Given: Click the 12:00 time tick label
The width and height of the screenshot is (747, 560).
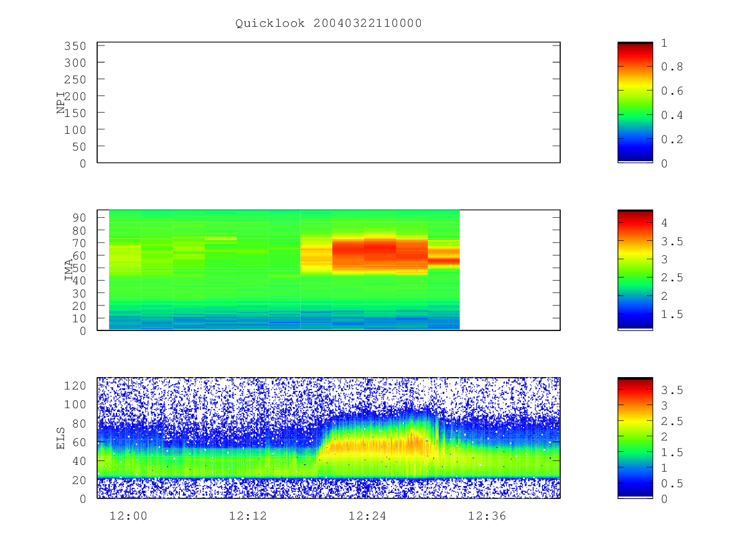Looking at the screenshot, I should coord(128,516).
